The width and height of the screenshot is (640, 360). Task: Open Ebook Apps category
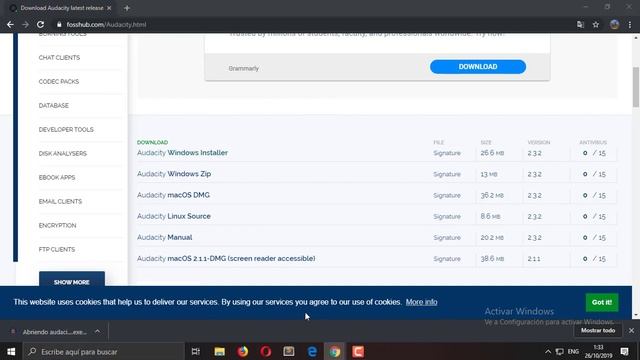(x=57, y=178)
